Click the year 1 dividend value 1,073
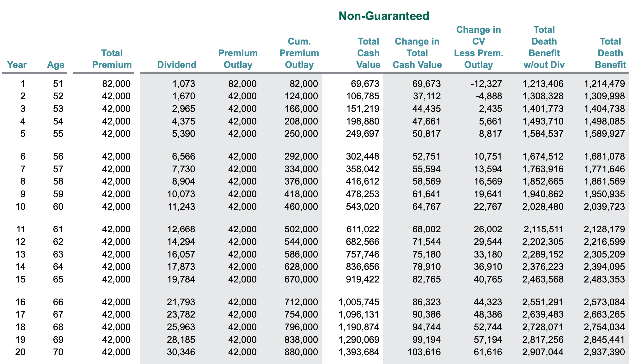The width and height of the screenshot is (636, 364). point(184,83)
